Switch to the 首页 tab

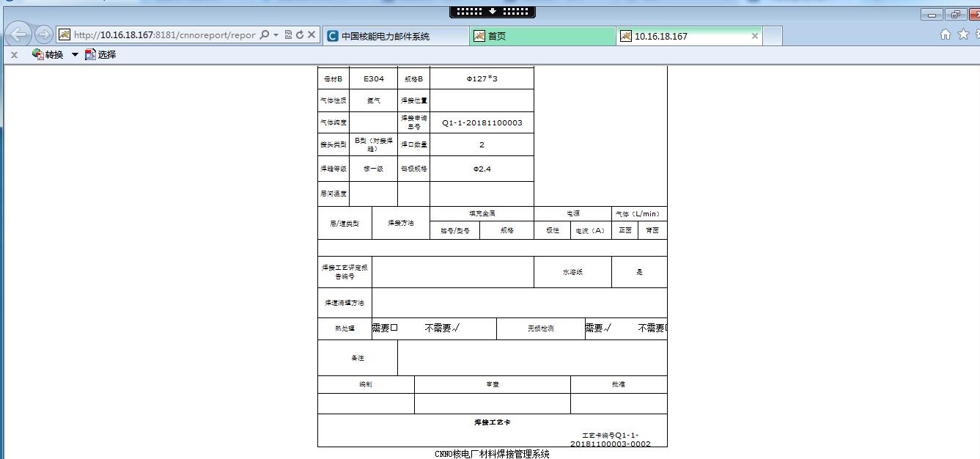(x=542, y=34)
